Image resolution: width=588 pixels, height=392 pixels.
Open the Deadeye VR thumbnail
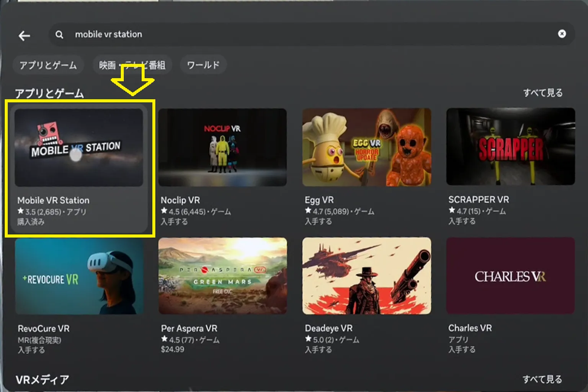tap(367, 276)
